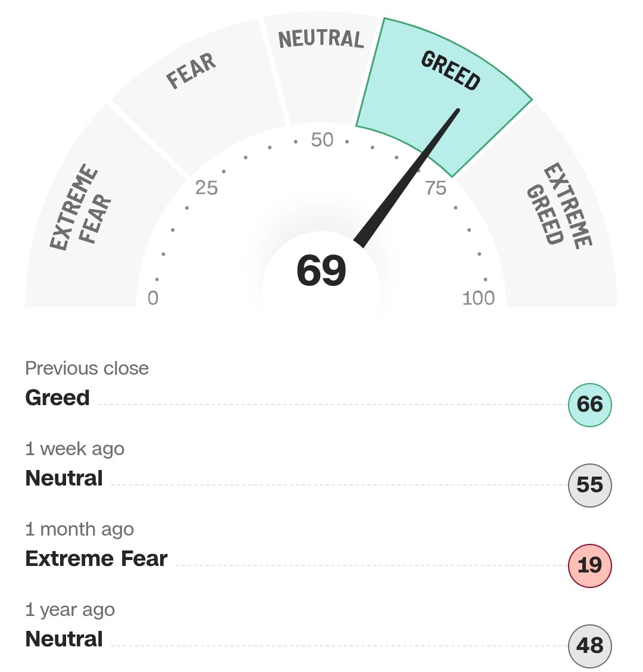643x672 pixels.
Task: Click the 100 label at gauge end
Action: [479, 298]
